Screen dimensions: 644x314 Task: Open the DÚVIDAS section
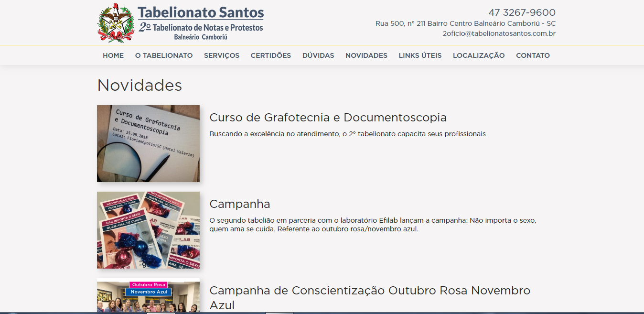tap(318, 55)
